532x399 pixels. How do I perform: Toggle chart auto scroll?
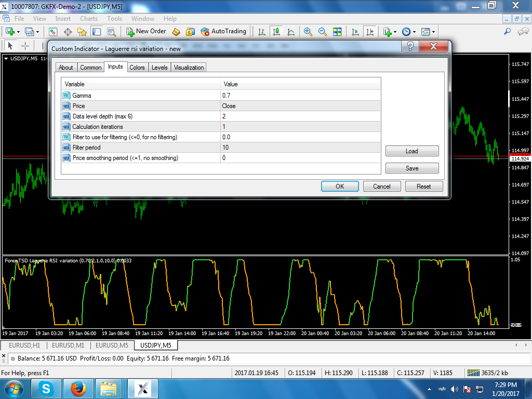click(x=355, y=32)
